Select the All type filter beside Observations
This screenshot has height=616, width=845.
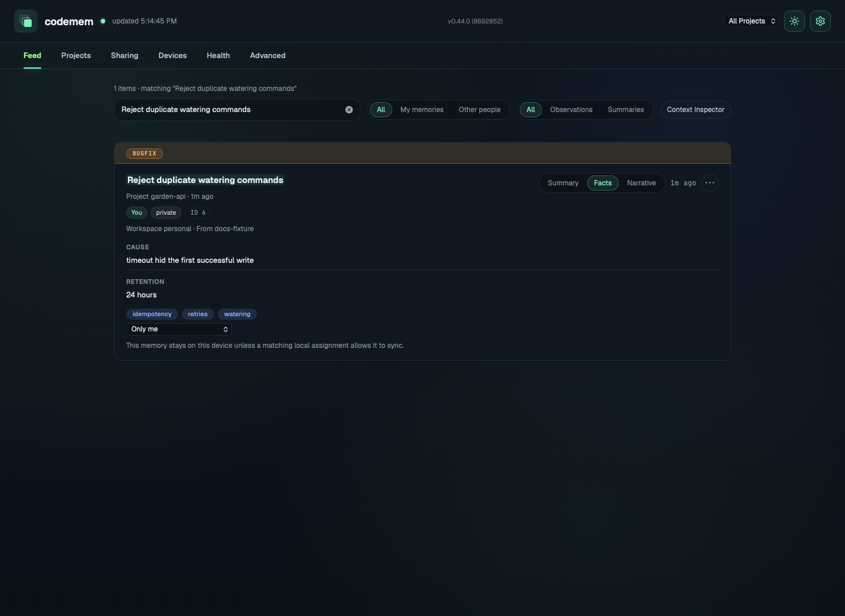[530, 110]
